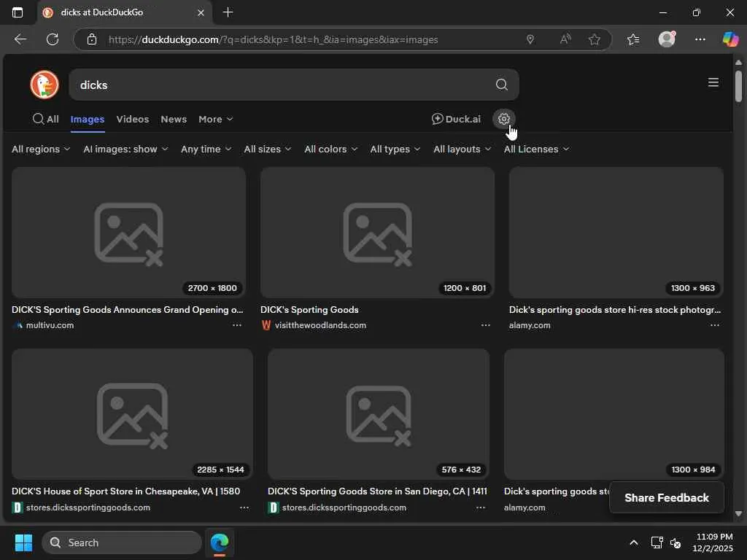
Task: Click the browser address bar URL
Action: pyautogui.click(x=273, y=39)
